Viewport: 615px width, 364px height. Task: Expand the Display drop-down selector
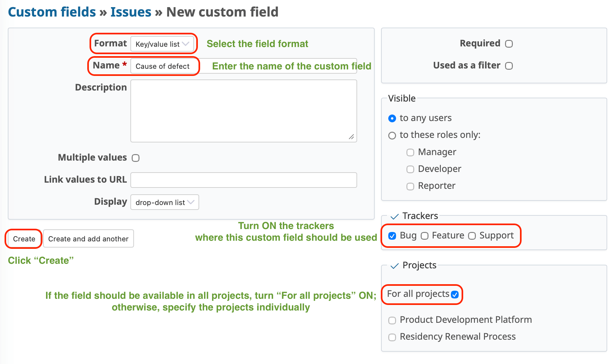point(164,202)
